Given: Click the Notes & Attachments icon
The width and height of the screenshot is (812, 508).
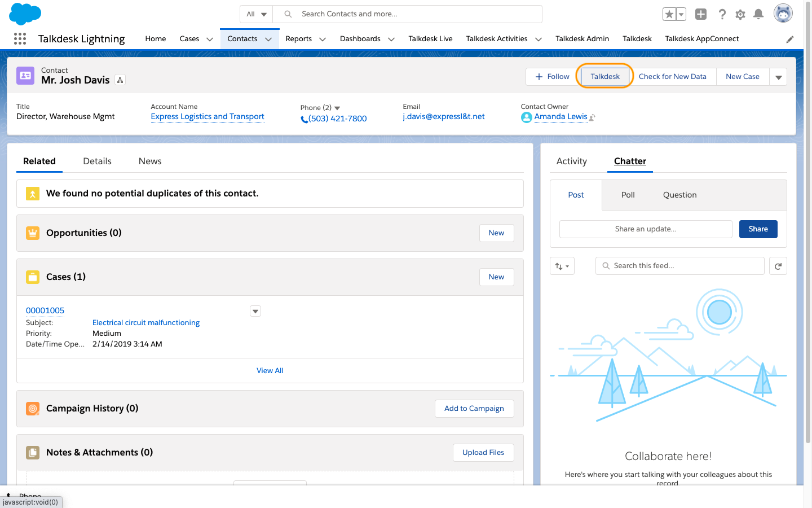Looking at the screenshot, I should click(33, 453).
